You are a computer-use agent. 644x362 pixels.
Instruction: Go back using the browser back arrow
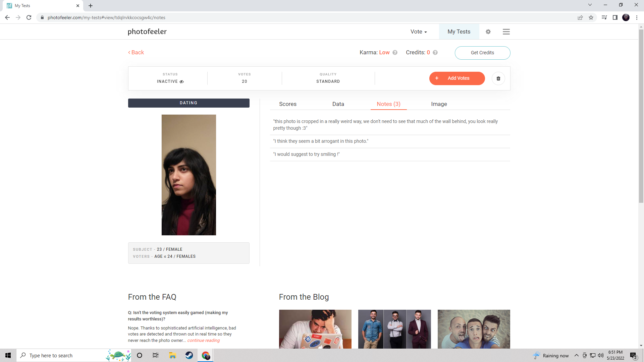point(7,17)
